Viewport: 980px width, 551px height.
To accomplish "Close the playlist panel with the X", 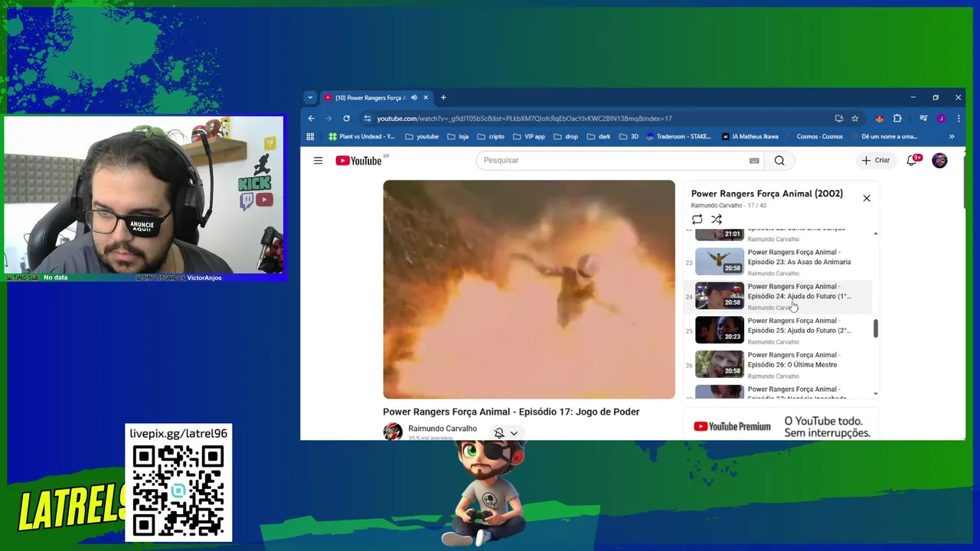I will tap(867, 198).
